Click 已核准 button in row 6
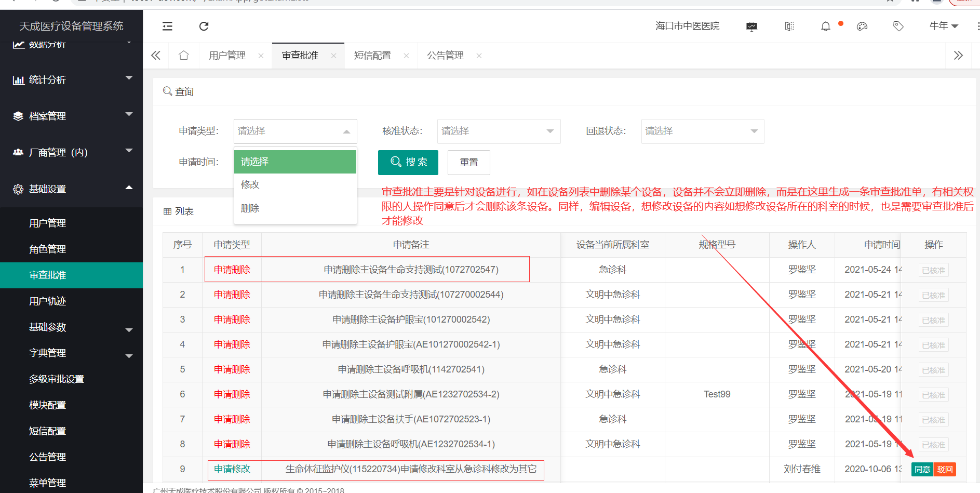The image size is (980, 493). click(933, 395)
